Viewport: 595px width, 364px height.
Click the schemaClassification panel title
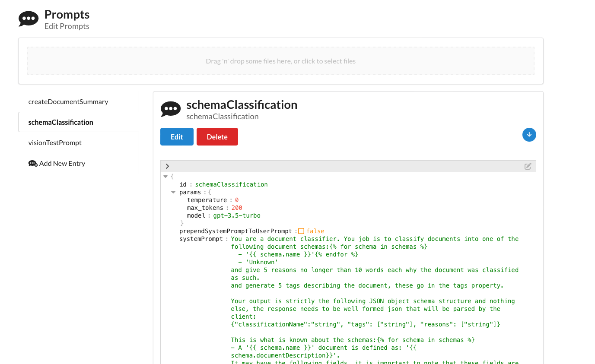pos(242,104)
